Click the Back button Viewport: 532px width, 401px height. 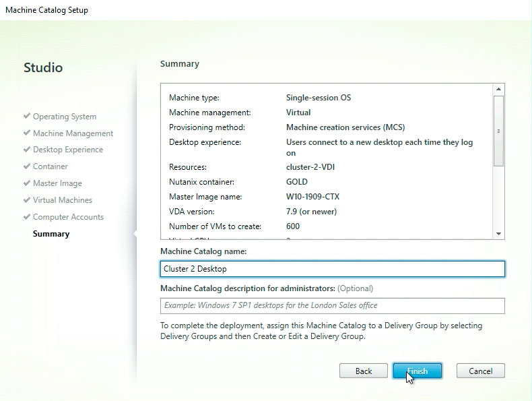[364, 371]
